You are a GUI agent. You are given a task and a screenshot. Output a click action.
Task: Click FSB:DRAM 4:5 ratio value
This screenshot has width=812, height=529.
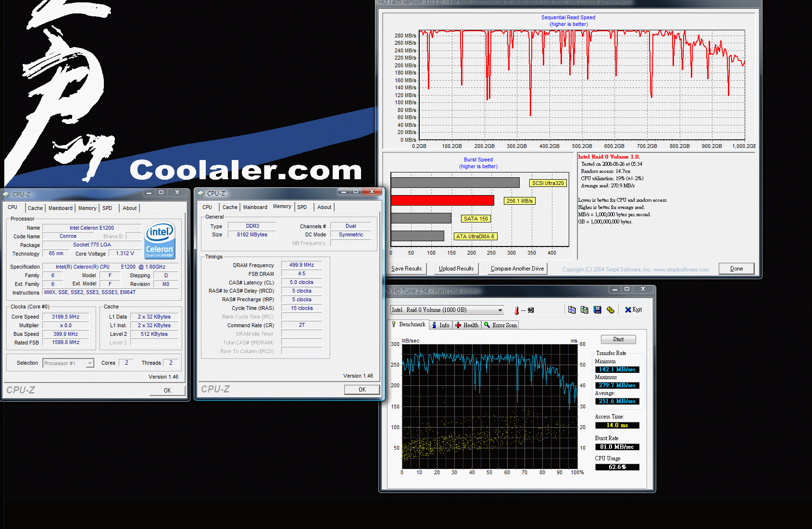click(301, 273)
